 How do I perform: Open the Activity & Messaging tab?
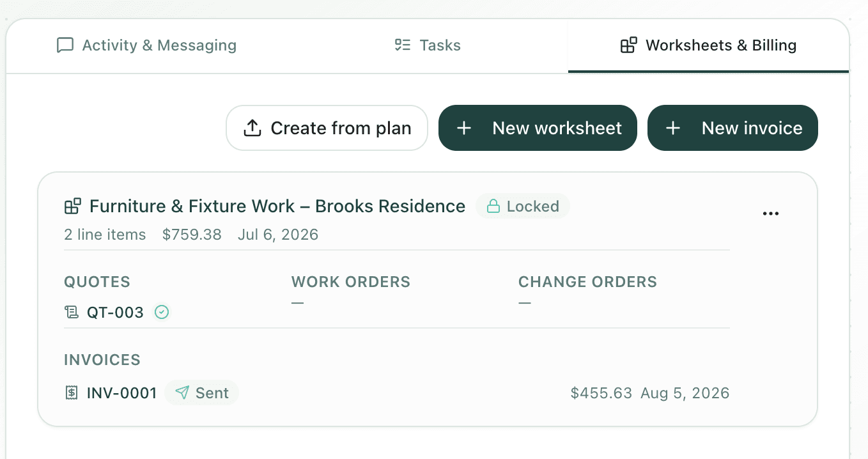pos(146,46)
